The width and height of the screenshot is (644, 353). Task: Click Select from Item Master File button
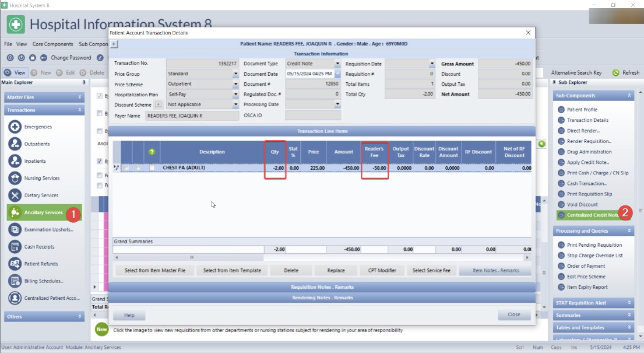click(x=154, y=271)
